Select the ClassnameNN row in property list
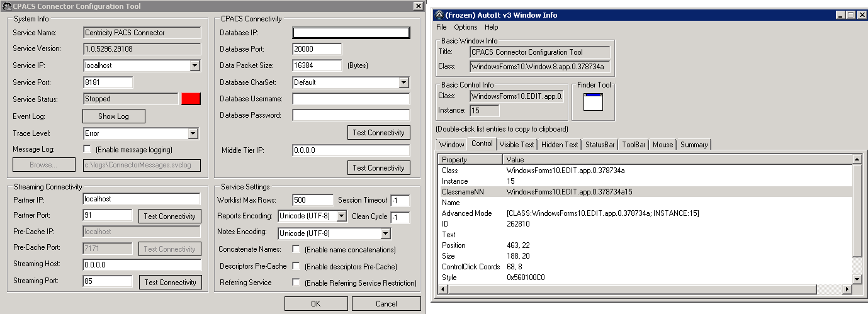Screen dimensions: 868x314 pyautogui.click(x=645, y=192)
